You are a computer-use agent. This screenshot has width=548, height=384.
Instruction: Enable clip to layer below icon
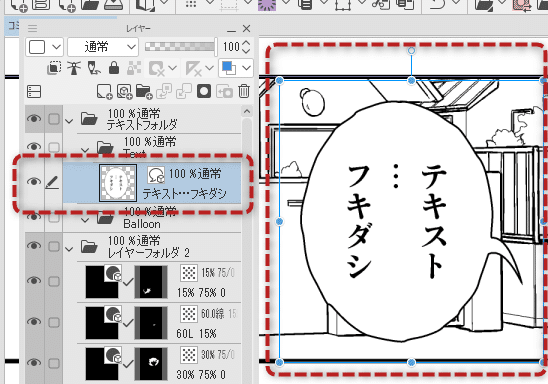click(x=54, y=68)
